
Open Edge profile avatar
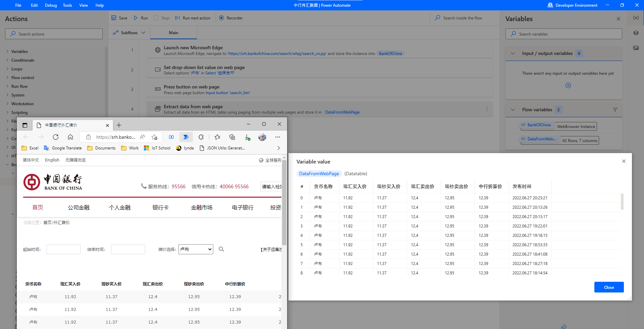[x=262, y=137]
